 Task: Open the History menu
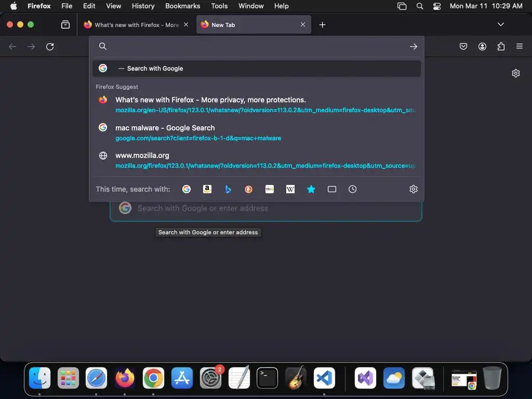click(143, 6)
